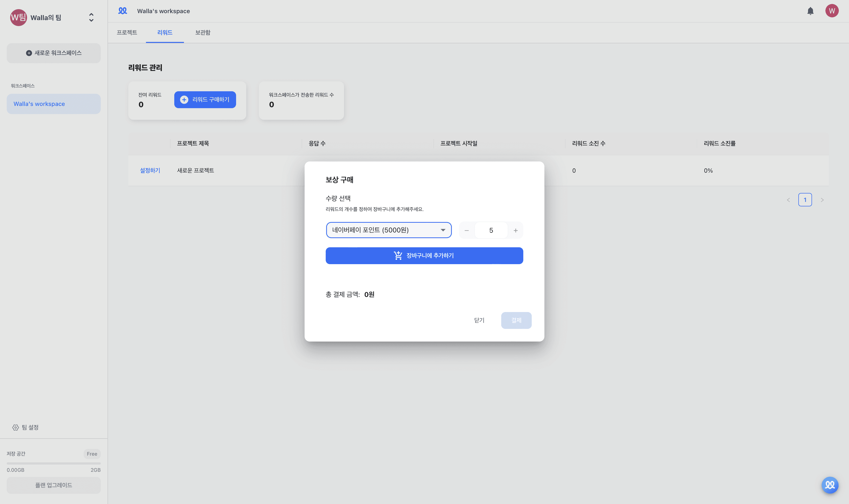Expand the team switcher chevrons

(91, 18)
